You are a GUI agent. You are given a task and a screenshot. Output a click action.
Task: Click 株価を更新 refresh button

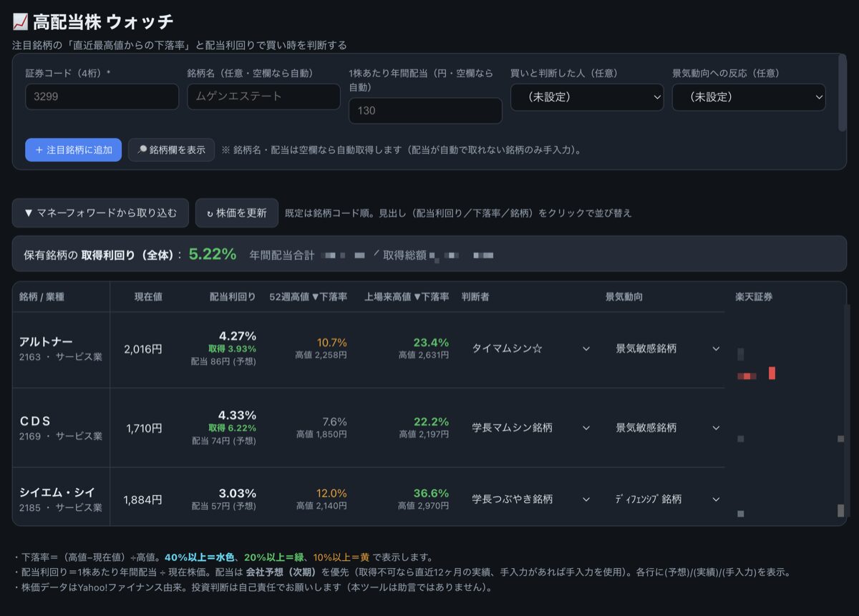tap(237, 213)
